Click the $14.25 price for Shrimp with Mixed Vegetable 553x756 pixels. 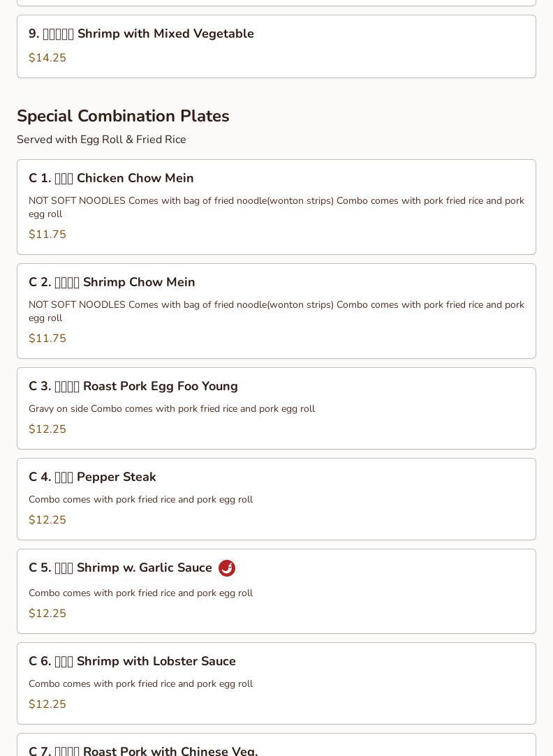pyautogui.click(x=47, y=58)
